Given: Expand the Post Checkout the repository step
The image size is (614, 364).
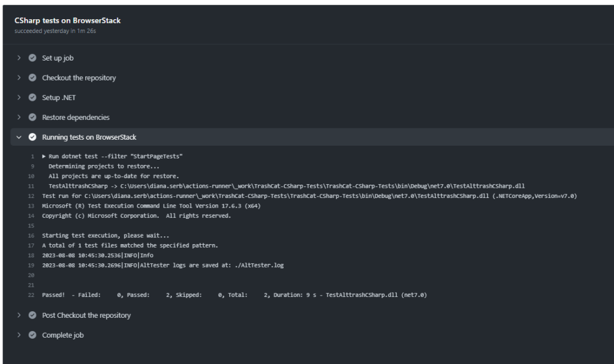Looking at the screenshot, I should pyautogui.click(x=19, y=315).
